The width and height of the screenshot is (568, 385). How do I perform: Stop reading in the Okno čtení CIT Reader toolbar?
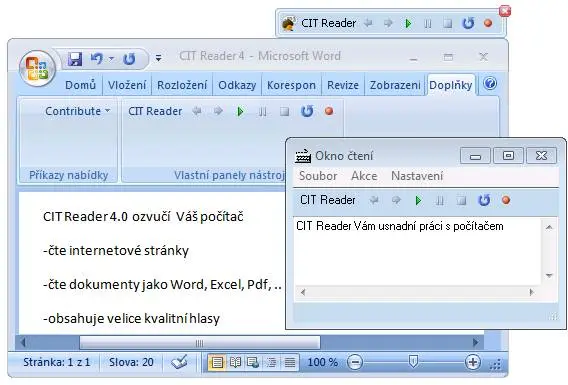461,200
